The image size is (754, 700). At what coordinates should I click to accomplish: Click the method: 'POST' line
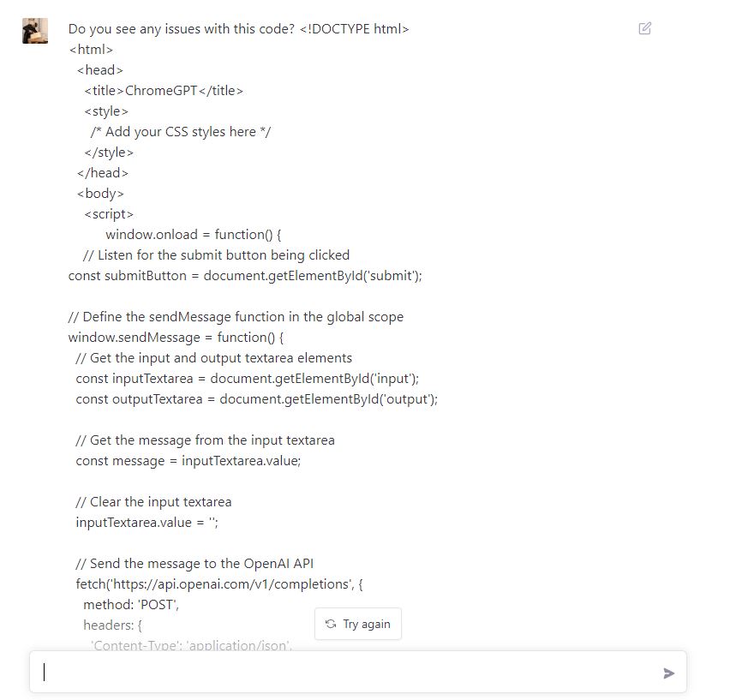pos(131,605)
